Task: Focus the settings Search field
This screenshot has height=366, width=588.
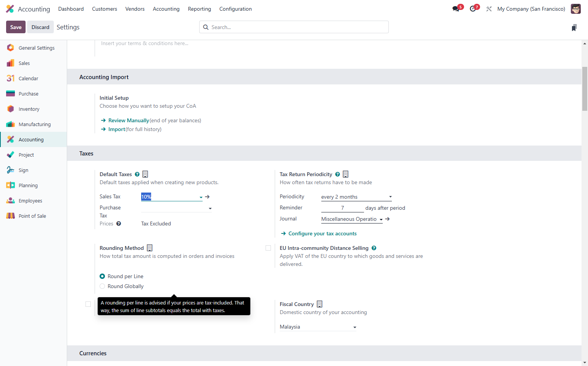Action: 294,27
